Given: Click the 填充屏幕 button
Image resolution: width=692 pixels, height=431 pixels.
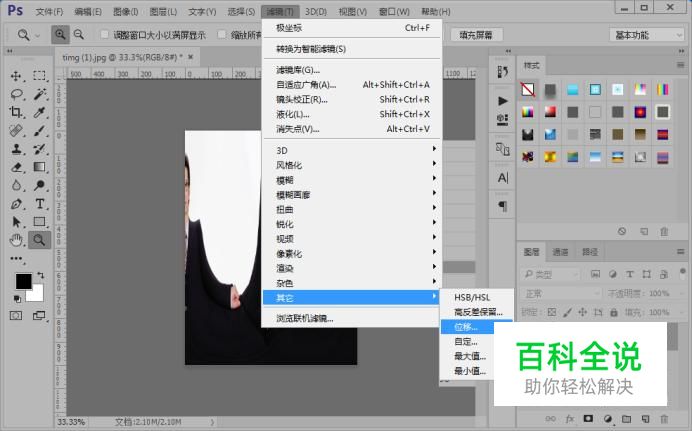Looking at the screenshot, I should (476, 35).
